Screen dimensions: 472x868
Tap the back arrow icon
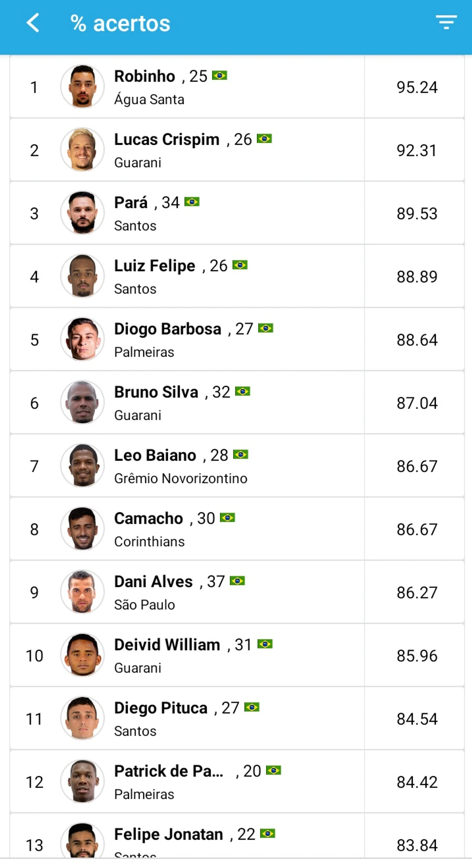[33, 23]
